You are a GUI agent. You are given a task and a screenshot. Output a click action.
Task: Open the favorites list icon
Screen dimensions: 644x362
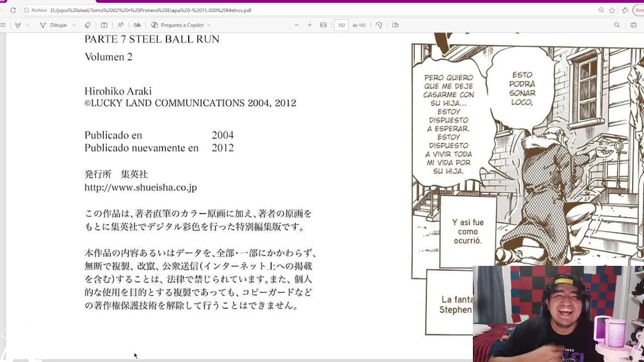[625, 10]
